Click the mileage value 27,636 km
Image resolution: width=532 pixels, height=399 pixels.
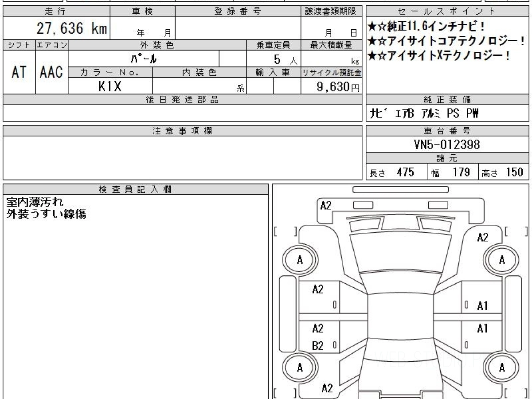click(x=71, y=29)
